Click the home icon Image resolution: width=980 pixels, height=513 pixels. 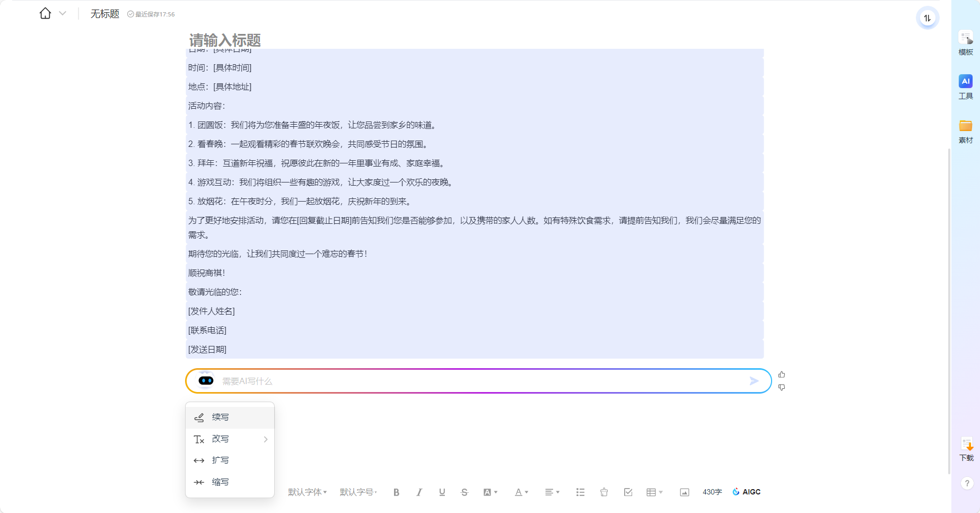pos(45,13)
